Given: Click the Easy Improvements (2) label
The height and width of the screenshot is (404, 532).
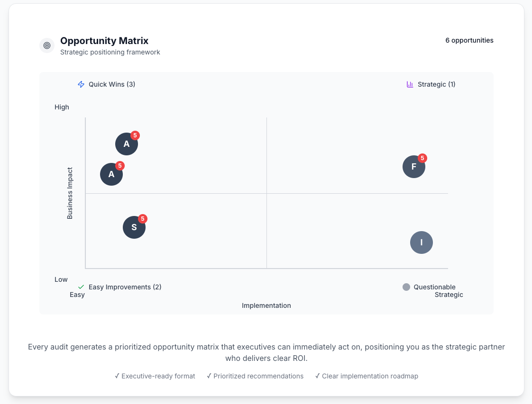Looking at the screenshot, I should coord(125,287).
